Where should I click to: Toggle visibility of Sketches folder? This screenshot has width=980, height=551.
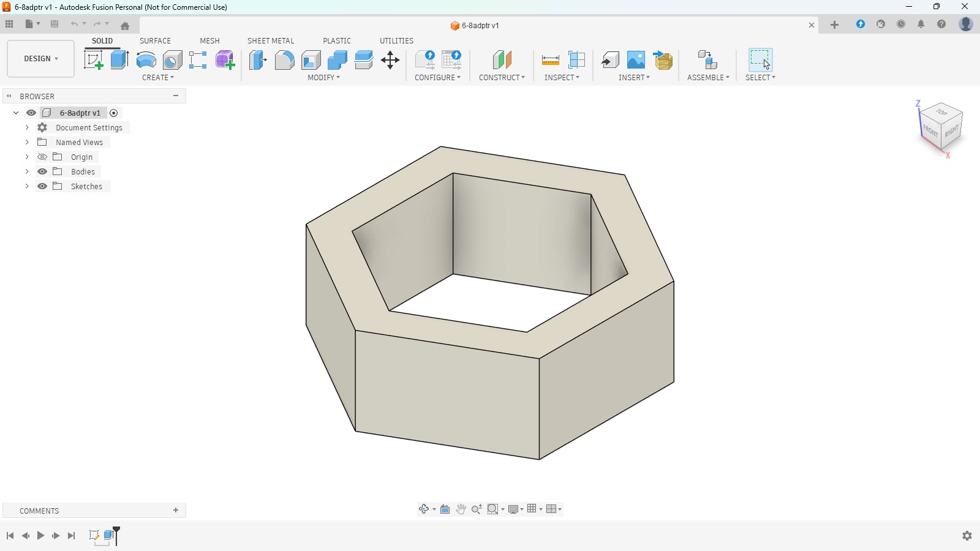42,186
